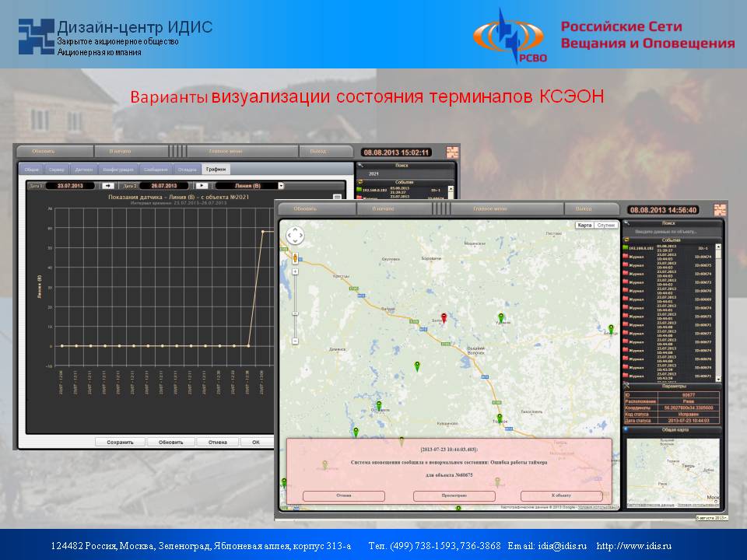Click the search field containing 2021
Screen dimensions: 747x560
pos(405,173)
